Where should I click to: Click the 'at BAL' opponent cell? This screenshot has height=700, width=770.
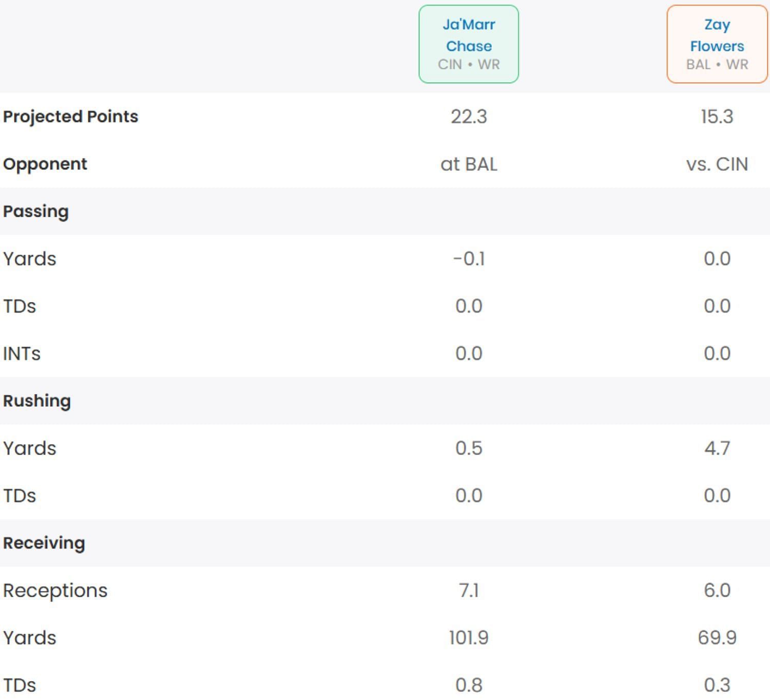pos(469,164)
